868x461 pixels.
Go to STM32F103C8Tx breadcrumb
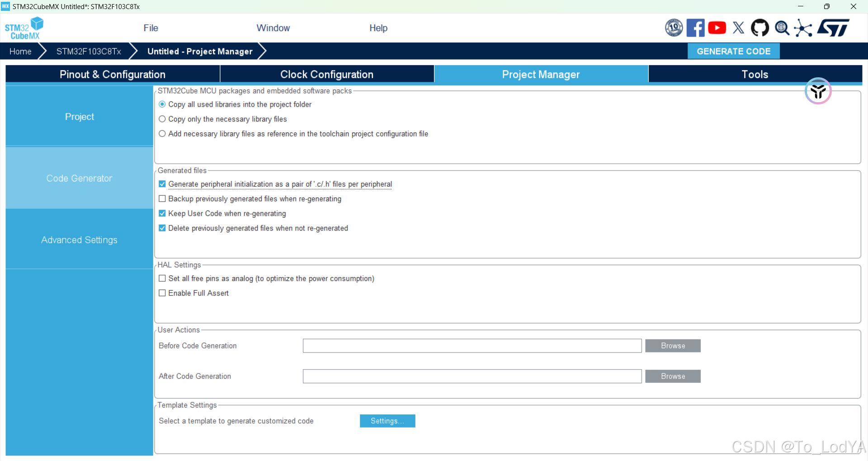[89, 52]
